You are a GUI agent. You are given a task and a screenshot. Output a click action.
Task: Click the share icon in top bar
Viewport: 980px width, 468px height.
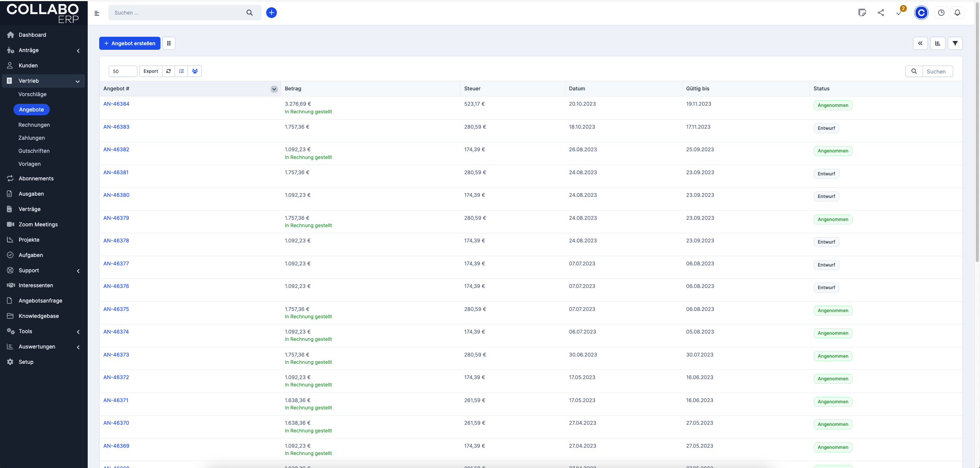click(881, 13)
